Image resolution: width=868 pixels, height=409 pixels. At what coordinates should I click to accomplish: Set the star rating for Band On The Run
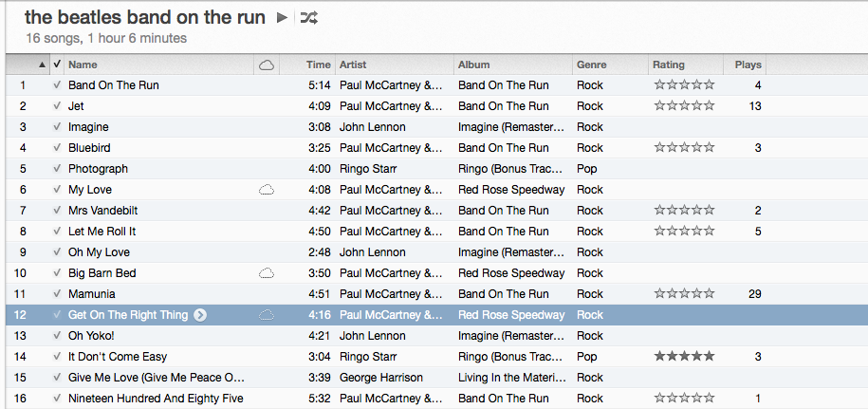click(684, 84)
